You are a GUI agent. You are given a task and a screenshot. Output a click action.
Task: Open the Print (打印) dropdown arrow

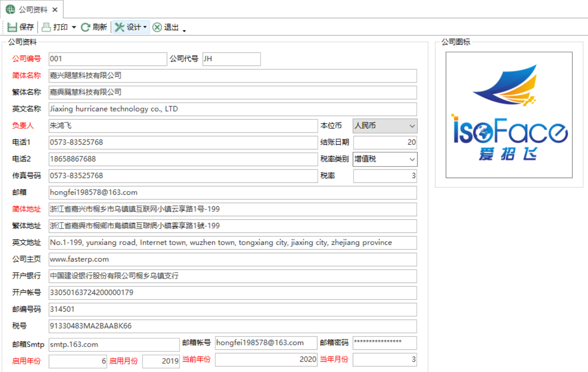(74, 27)
